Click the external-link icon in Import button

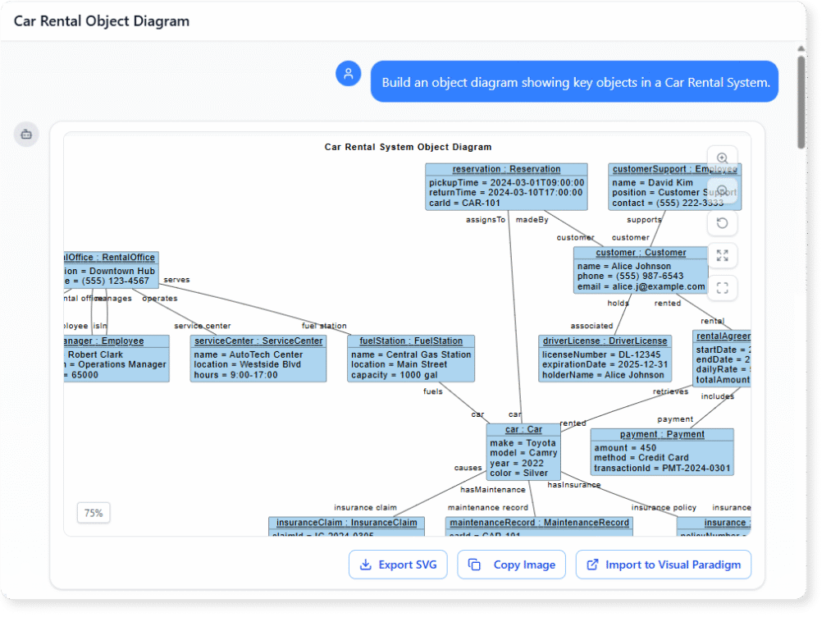tap(595, 565)
